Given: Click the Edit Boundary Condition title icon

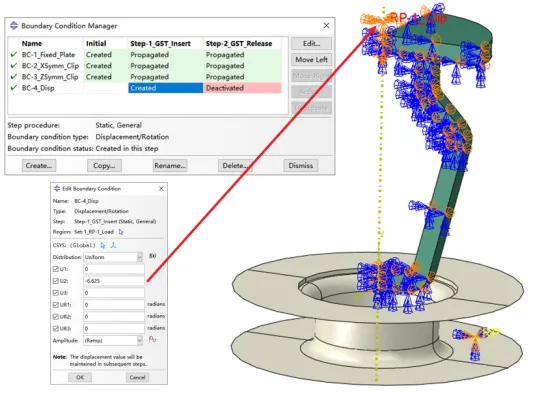Looking at the screenshot, I should tap(57, 188).
